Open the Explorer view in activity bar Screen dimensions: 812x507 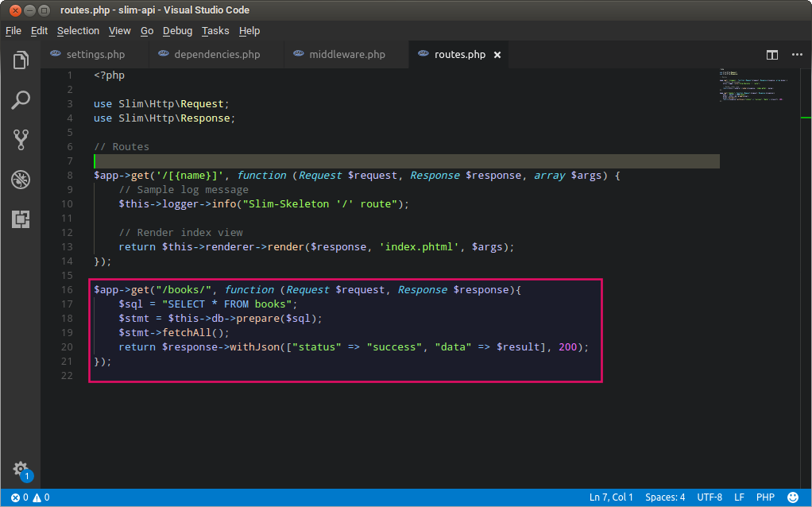21,60
